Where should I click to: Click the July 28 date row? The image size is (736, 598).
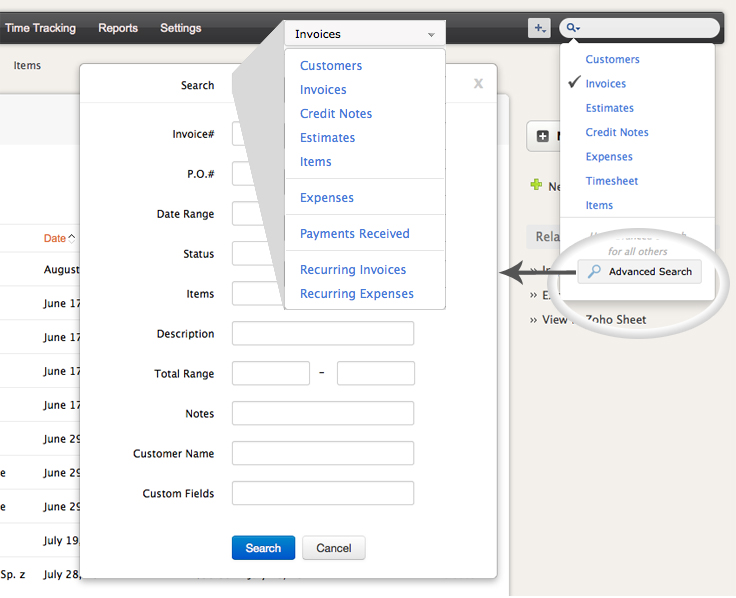click(62, 574)
